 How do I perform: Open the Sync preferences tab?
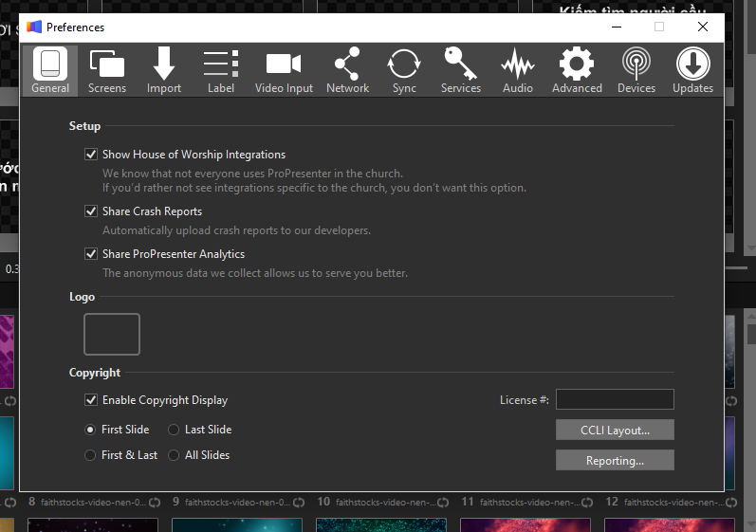pyautogui.click(x=404, y=70)
